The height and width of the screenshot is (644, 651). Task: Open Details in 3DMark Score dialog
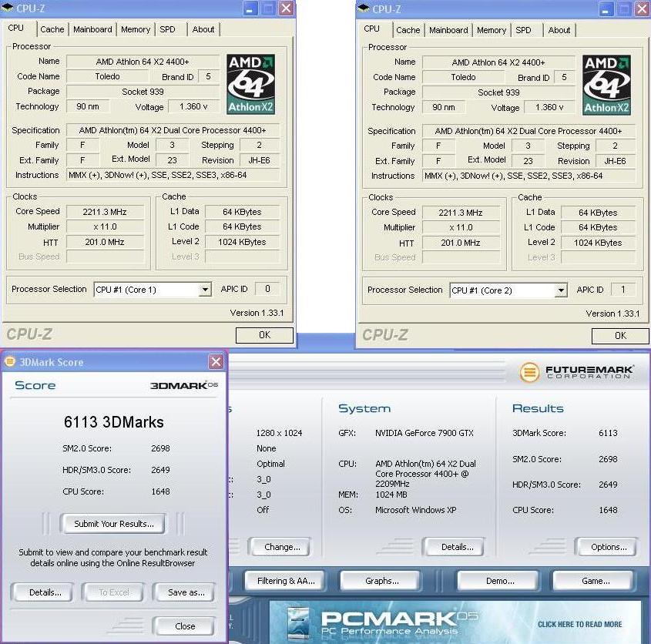(45, 592)
